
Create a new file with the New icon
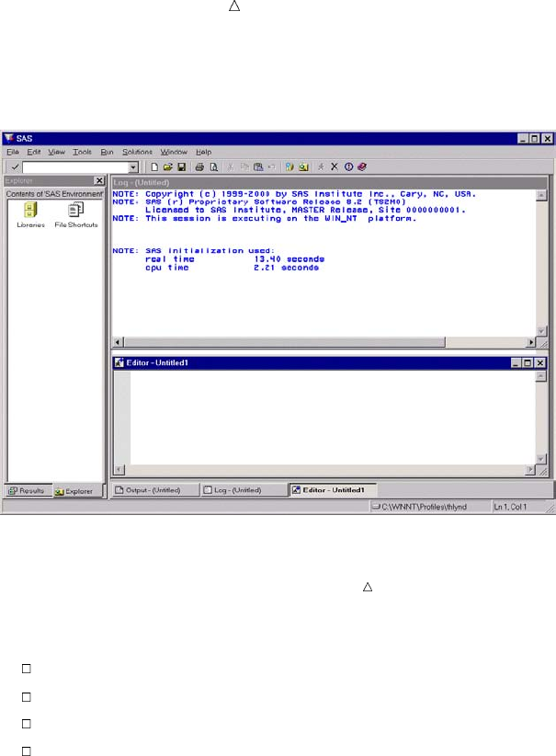point(154,166)
